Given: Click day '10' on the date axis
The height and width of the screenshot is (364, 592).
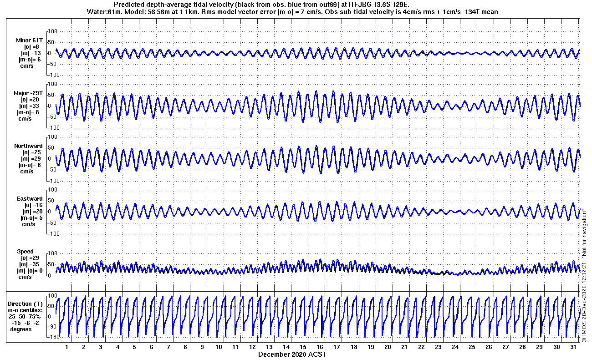Looking at the screenshot, I should pos(219,347).
